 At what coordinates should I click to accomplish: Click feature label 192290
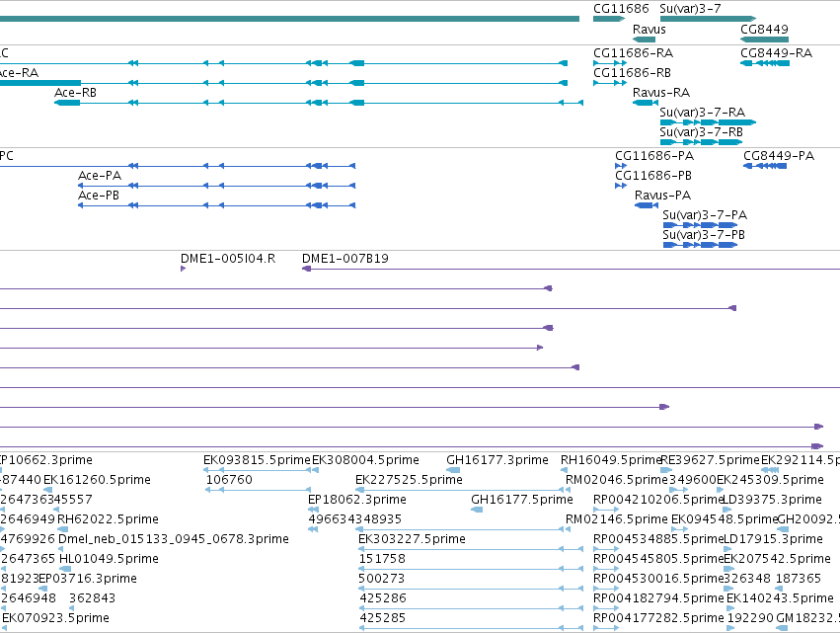click(750, 618)
